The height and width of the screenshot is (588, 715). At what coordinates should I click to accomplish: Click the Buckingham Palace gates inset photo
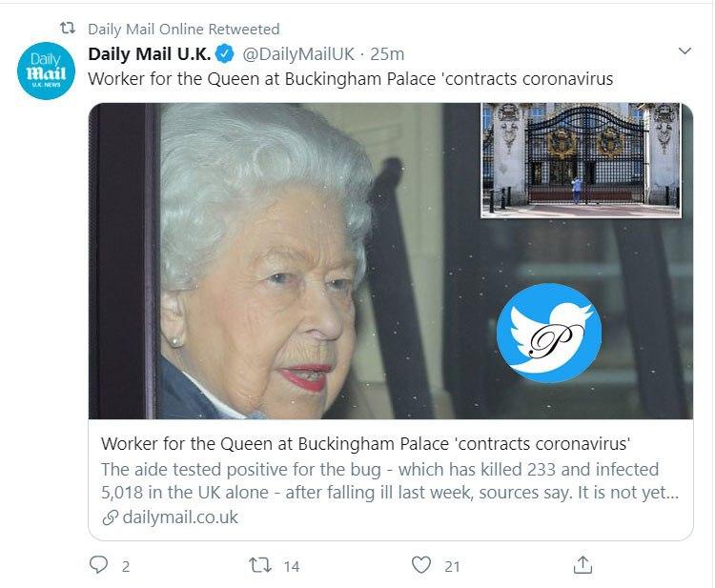[x=582, y=159]
